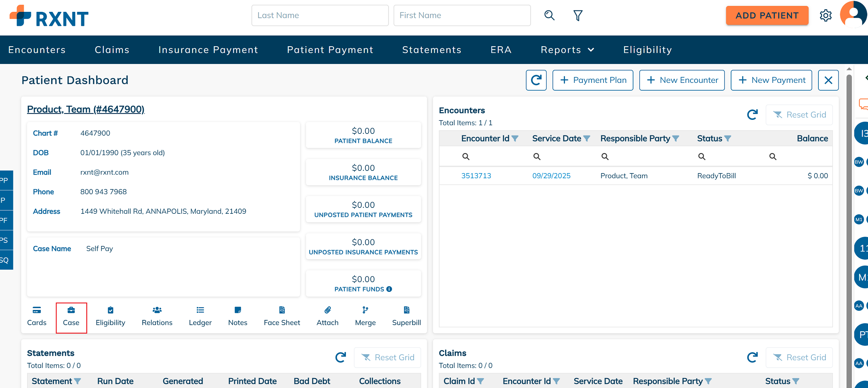
Task: Click the Last Name search field
Action: [320, 16]
